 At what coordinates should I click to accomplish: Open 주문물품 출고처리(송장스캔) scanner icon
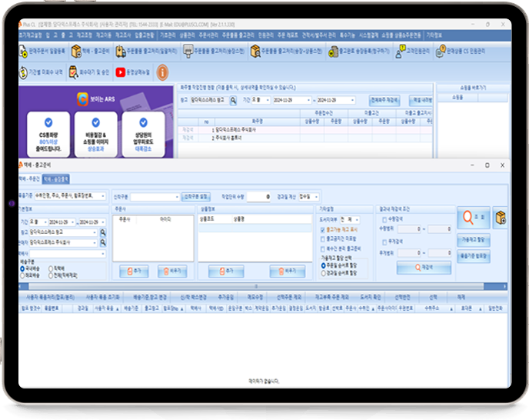[188, 52]
